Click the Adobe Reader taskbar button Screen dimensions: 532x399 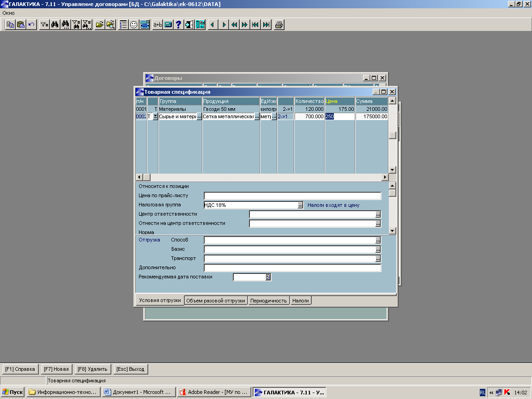pyautogui.click(x=214, y=392)
